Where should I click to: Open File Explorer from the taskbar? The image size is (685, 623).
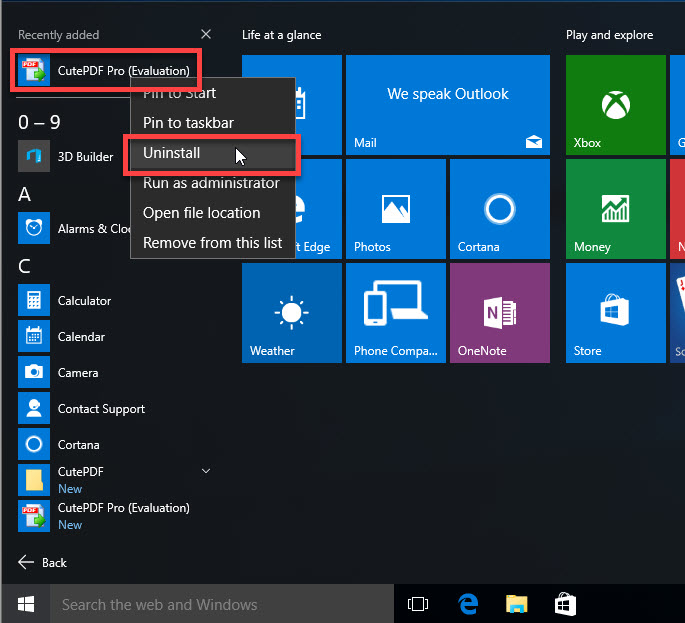(517, 604)
